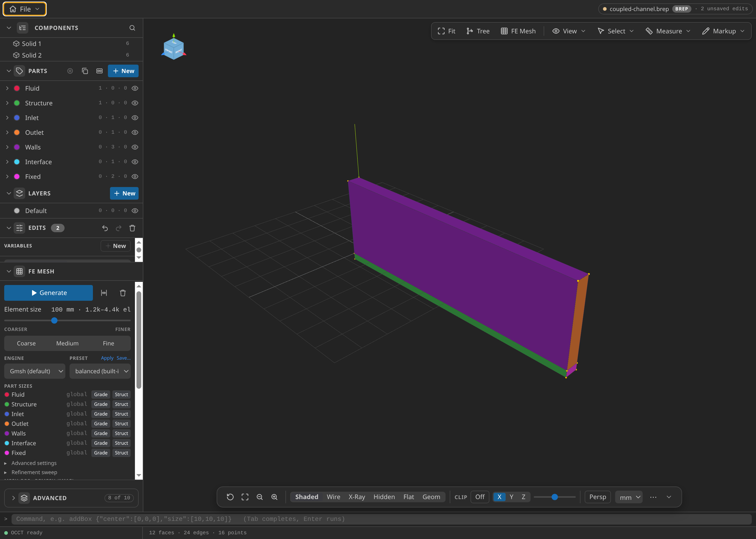Click the fit-width icon beside Generate
Viewport: 756px width, 539px height.
tap(104, 293)
